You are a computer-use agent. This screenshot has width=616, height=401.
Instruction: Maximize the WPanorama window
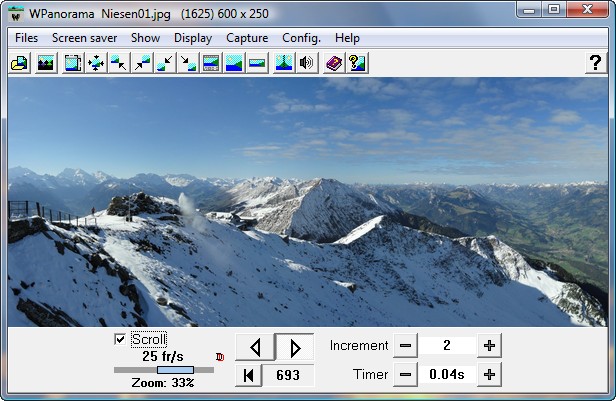coord(554,10)
